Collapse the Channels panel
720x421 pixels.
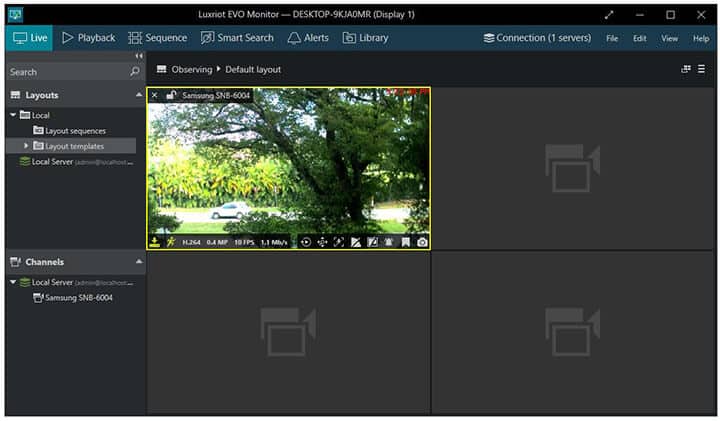tap(138, 262)
